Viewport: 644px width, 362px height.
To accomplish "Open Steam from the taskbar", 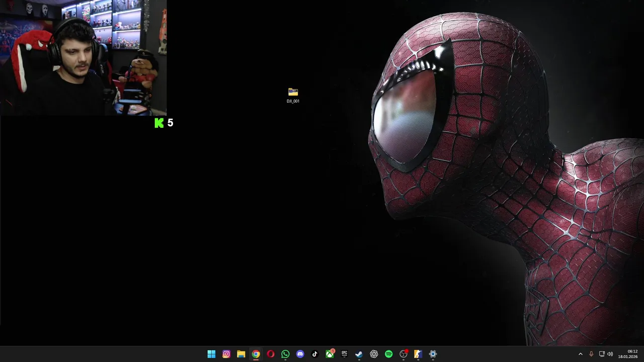I will pos(359,354).
